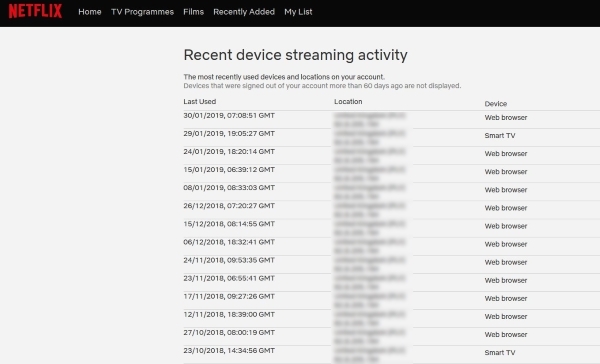Select the 29/01/2019, 19:05:27 GMT entry
Screen dimensions: 600x364
[229, 134]
